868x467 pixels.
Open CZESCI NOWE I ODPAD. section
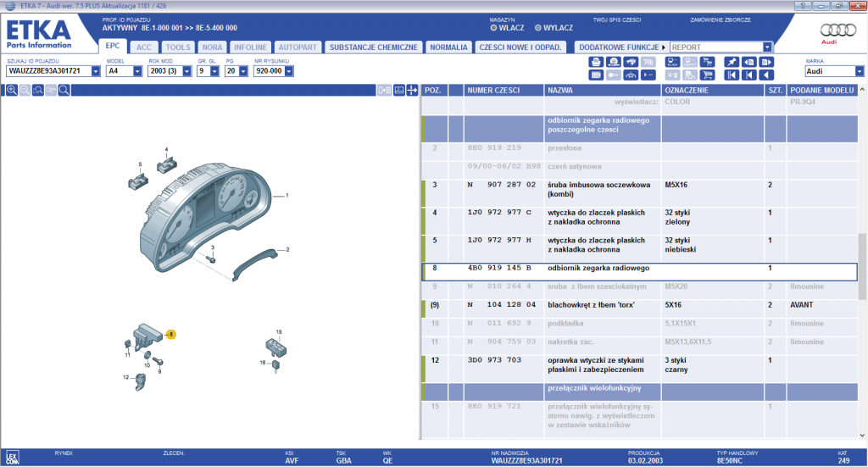[x=520, y=47]
